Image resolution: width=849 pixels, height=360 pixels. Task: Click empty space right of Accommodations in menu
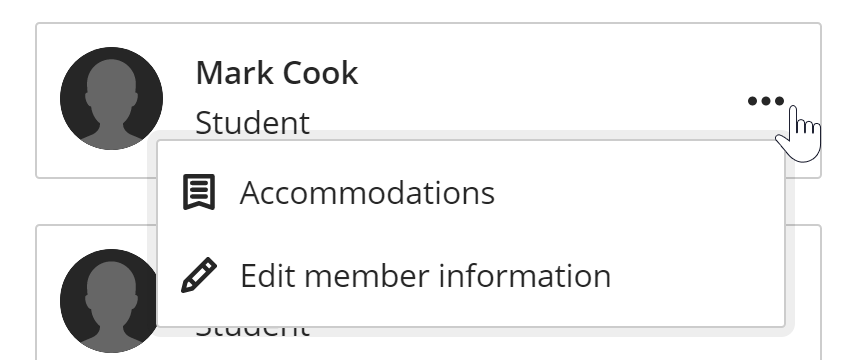click(639, 192)
